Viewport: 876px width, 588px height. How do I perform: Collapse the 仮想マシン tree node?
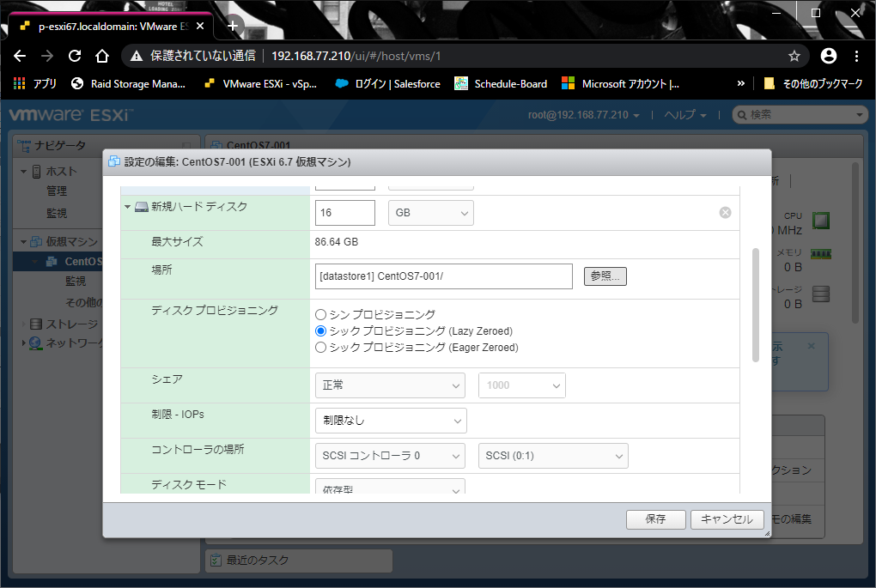tap(23, 242)
